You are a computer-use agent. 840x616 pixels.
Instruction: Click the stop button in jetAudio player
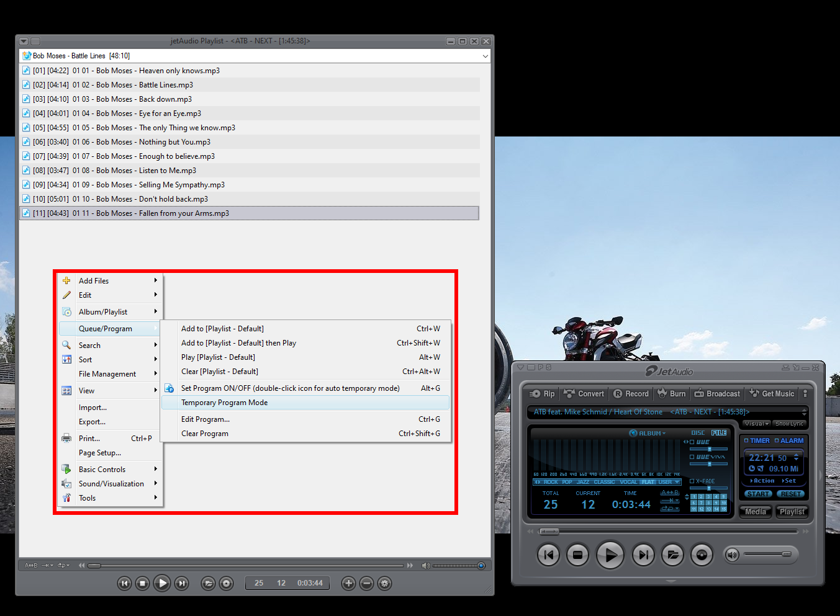tap(577, 555)
